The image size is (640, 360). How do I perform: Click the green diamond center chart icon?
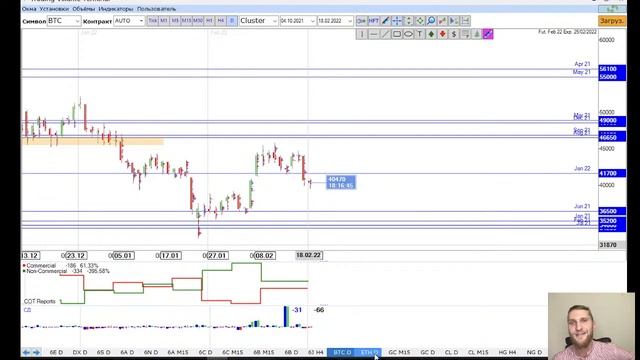419,21
